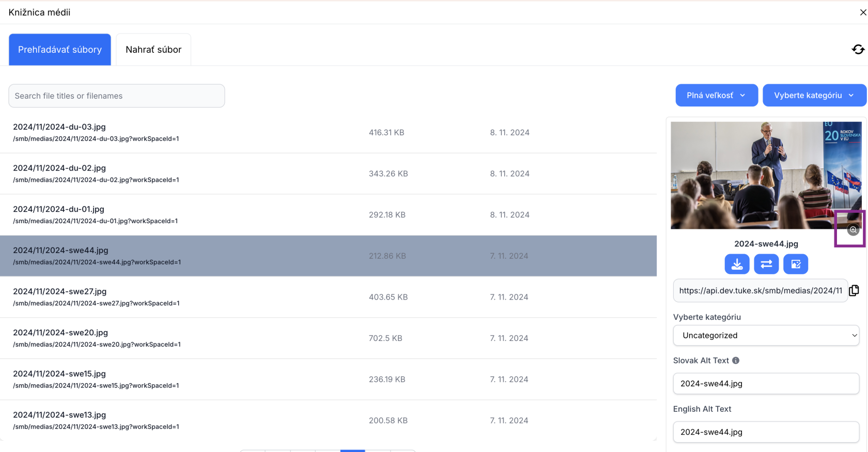Viewport: 868px width, 452px height.
Task: Download the 2024-swe44.jpg file
Action: (x=737, y=264)
